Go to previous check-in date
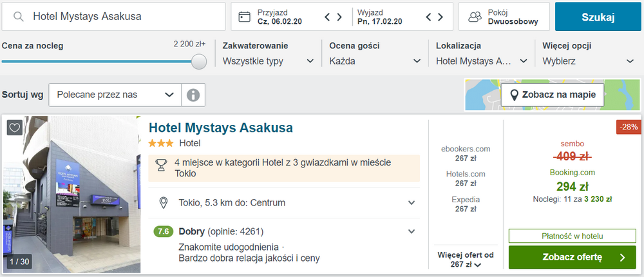 click(x=327, y=17)
